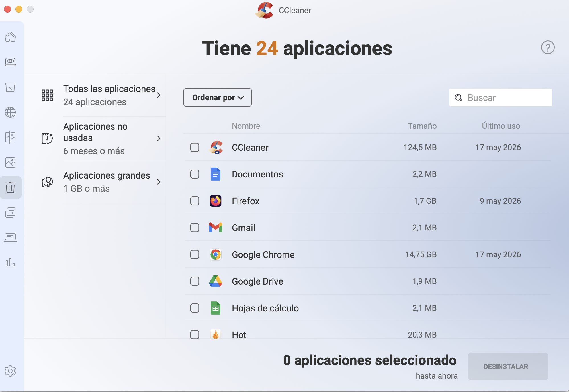Click the CCleaner app row icon
This screenshot has height=392, width=569.
coord(216,147)
